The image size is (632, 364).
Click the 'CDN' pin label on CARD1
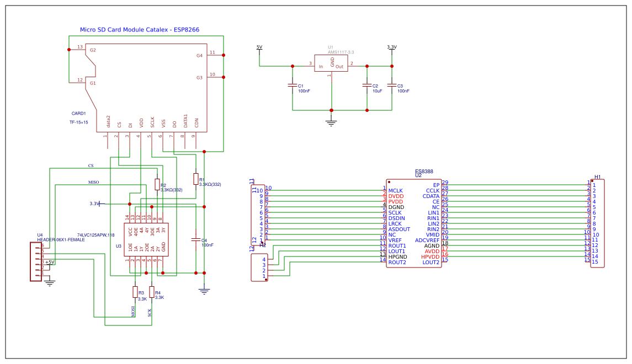click(x=196, y=123)
